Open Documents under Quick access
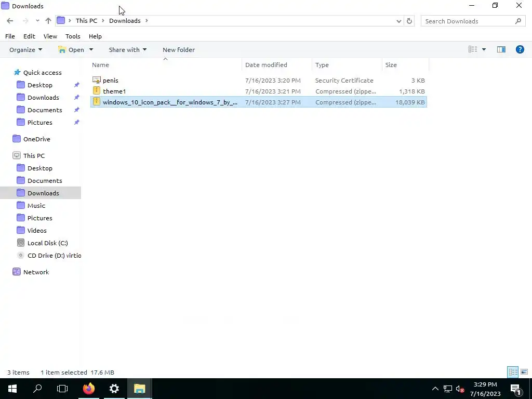This screenshot has height=399, width=532. (45, 110)
